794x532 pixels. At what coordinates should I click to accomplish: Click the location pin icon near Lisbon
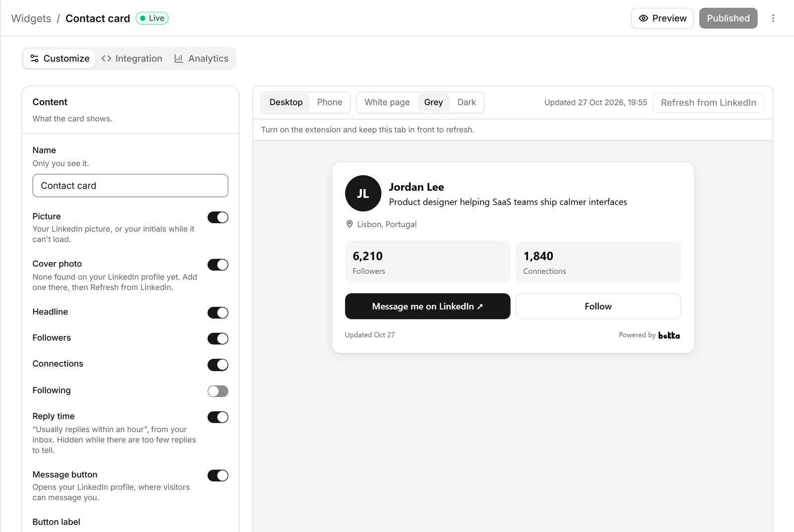click(349, 224)
